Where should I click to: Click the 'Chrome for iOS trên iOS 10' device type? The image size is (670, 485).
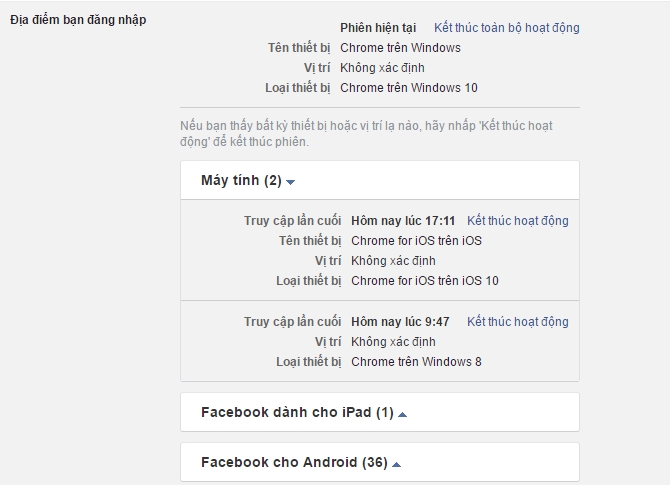[x=424, y=281]
